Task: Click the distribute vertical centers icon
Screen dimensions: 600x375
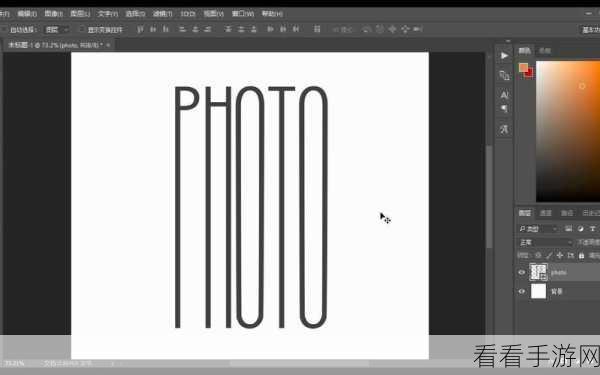Action: 241,29
